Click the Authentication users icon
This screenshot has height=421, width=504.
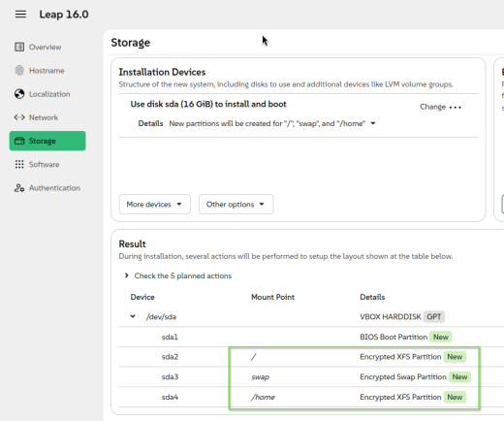point(19,188)
